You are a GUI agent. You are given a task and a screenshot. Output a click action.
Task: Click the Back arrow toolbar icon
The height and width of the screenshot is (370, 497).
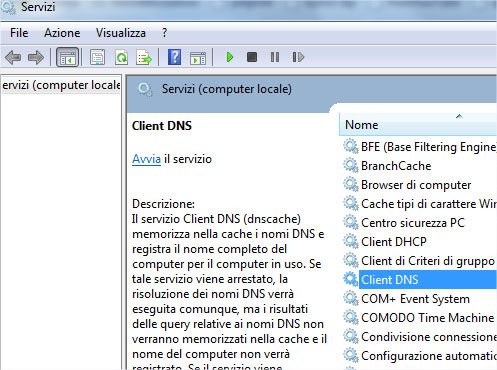point(13,57)
